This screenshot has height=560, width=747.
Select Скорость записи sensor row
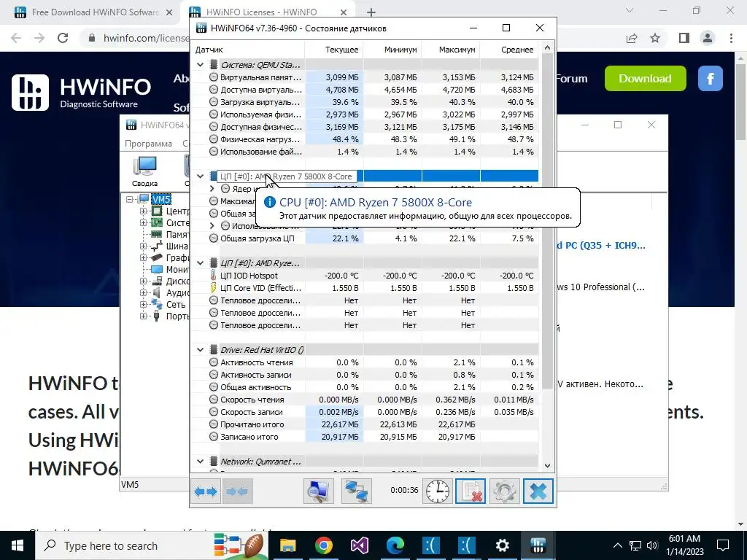pos(365,413)
